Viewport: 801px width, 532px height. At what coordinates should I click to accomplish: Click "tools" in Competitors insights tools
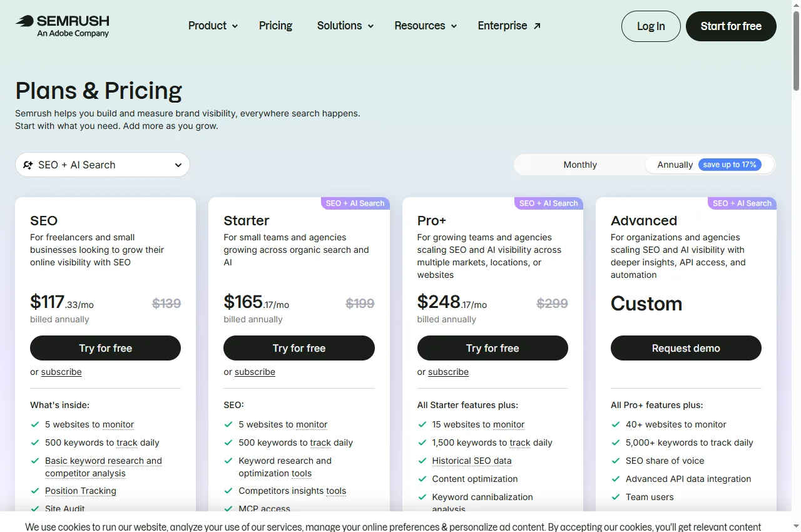pos(336,491)
